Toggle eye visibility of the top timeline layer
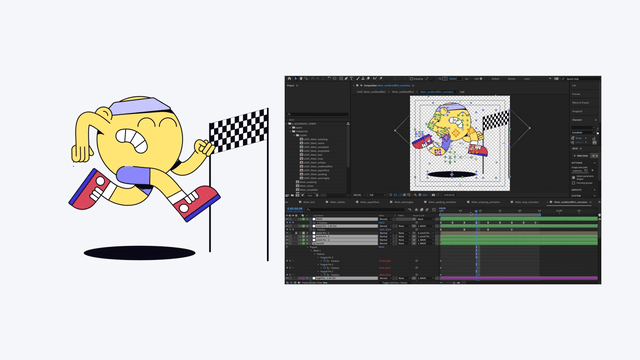Screen dimensions: 640x360 (x=287, y=219)
